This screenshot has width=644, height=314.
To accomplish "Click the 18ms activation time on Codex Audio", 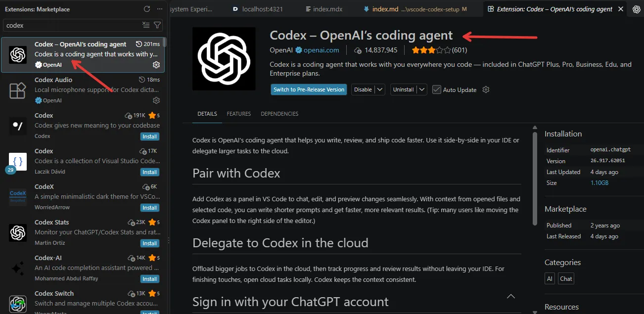I will coord(149,80).
